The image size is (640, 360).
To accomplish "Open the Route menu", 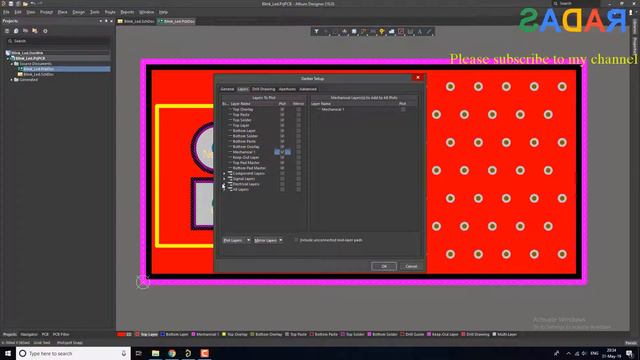I will click(x=110, y=12).
